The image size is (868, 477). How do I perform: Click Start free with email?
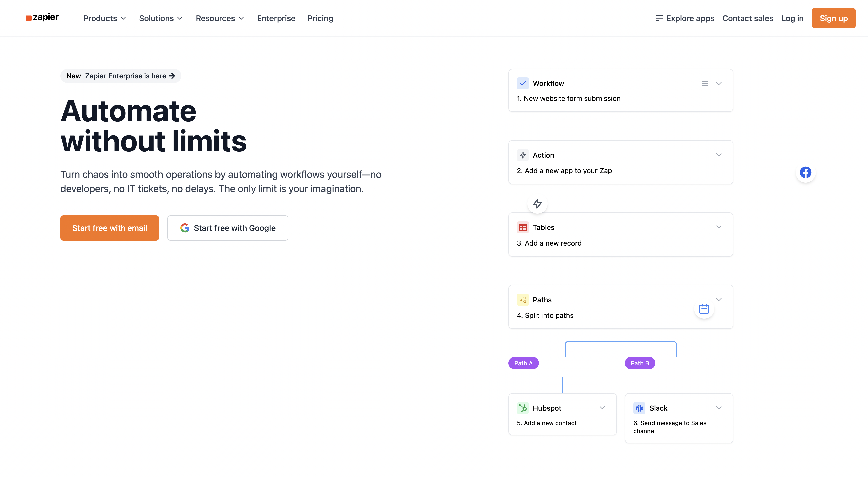click(x=110, y=228)
